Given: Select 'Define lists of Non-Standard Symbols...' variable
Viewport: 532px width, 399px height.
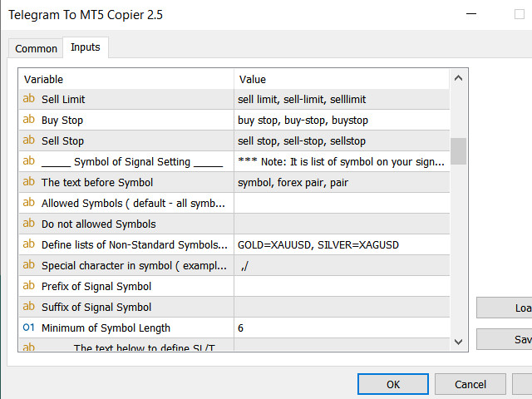Looking at the screenshot, I should (135, 244).
